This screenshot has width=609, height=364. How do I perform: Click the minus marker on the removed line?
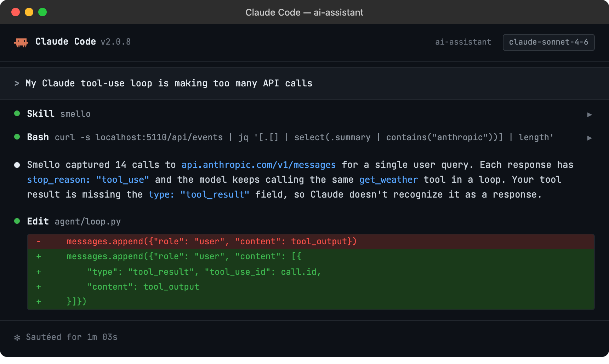coord(39,241)
